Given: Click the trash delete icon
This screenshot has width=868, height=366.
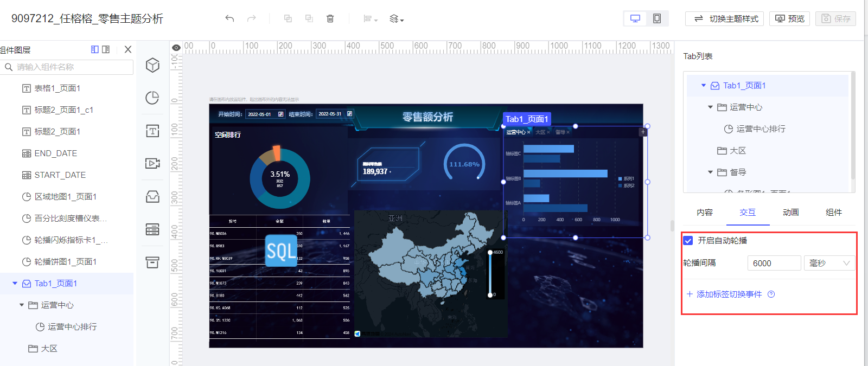Looking at the screenshot, I should tap(330, 18).
